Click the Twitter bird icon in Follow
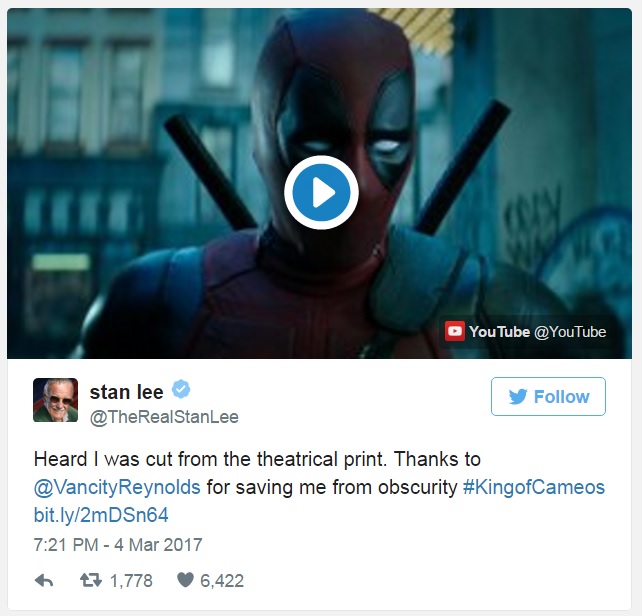The width and height of the screenshot is (642, 616). [x=518, y=396]
